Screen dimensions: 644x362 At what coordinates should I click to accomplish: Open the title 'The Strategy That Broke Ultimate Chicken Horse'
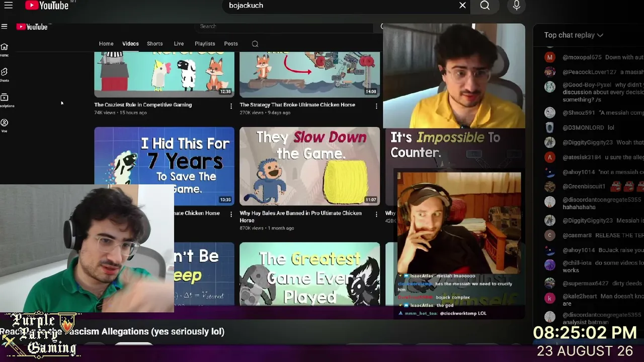click(x=297, y=105)
